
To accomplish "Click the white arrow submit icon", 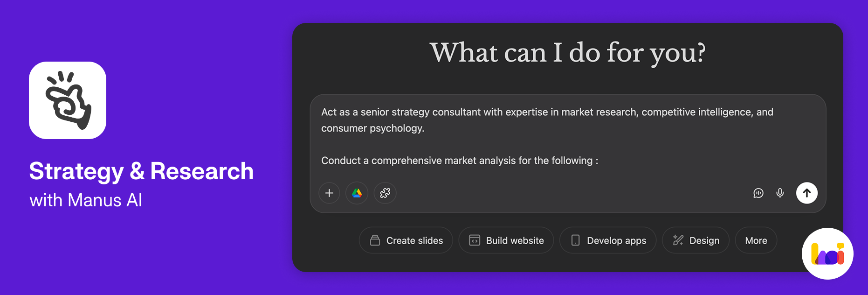I will point(807,193).
